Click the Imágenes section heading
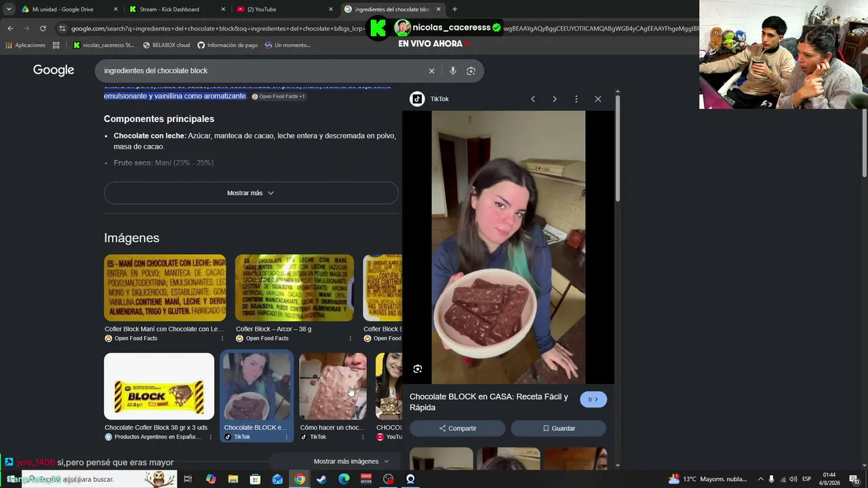This screenshot has height=488, width=868. (x=132, y=238)
